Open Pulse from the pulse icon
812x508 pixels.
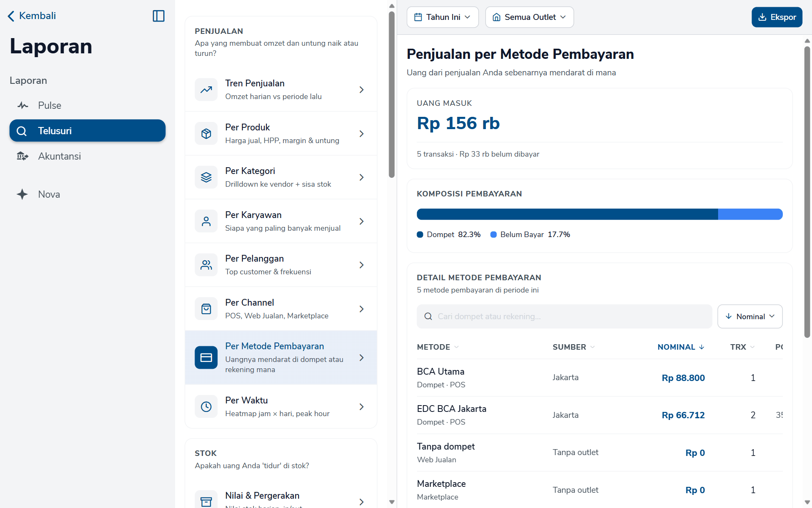pos(23,105)
